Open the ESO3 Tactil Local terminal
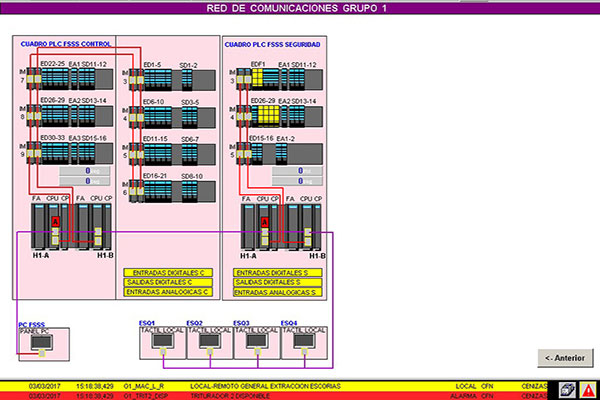This screenshot has height=400, width=600. [254, 342]
